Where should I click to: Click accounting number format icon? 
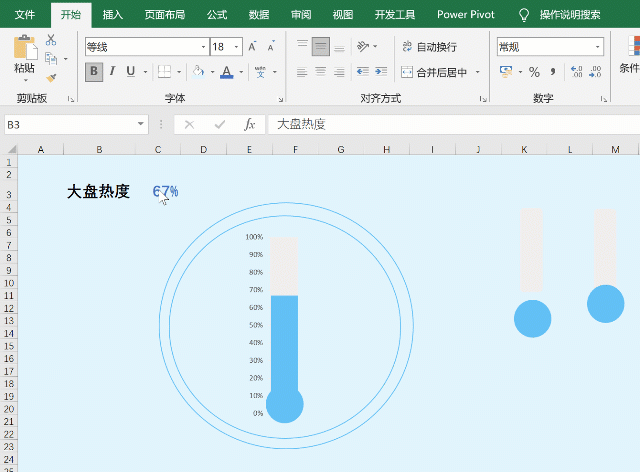506,72
